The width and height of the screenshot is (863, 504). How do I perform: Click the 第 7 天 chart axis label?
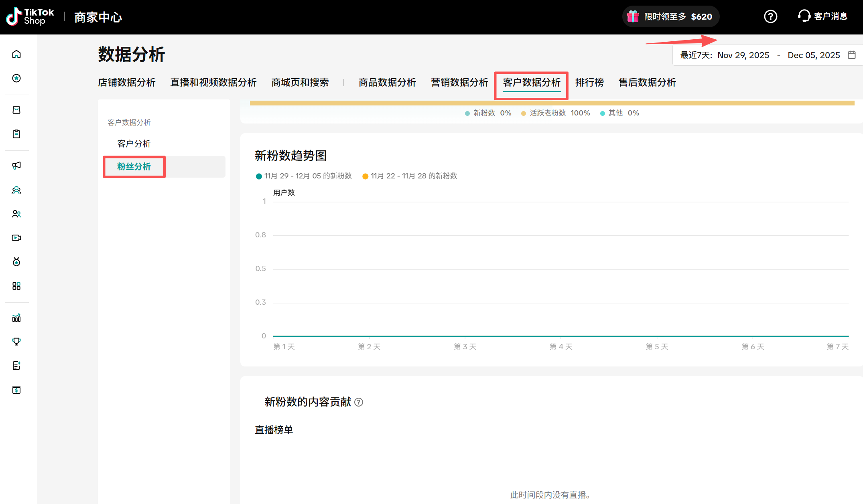(x=838, y=346)
